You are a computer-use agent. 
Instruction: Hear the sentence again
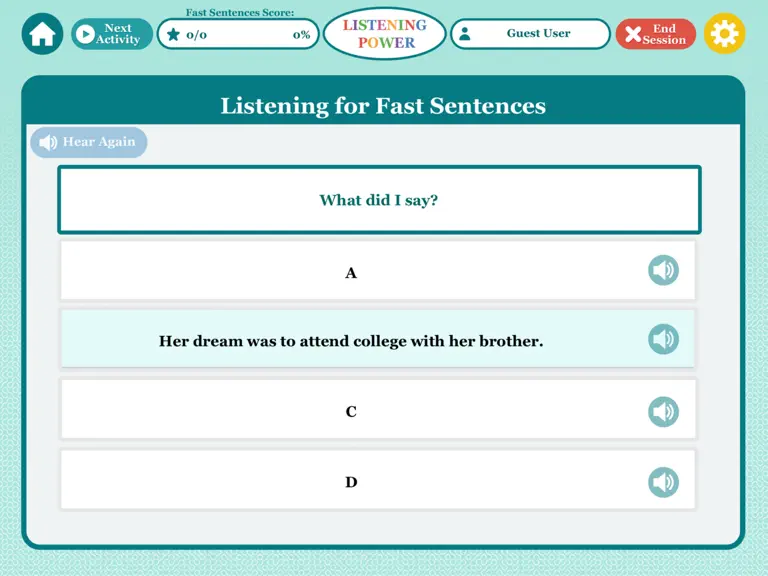pyautogui.click(x=89, y=142)
